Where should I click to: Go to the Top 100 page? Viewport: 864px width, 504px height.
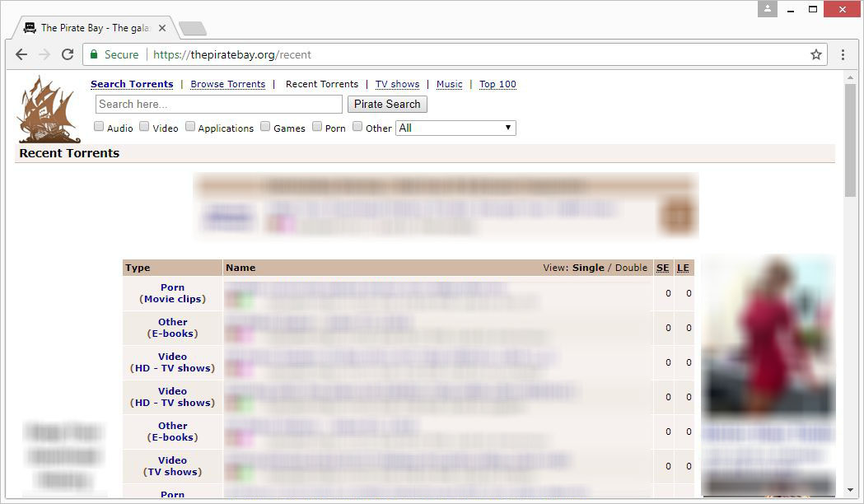coord(497,84)
